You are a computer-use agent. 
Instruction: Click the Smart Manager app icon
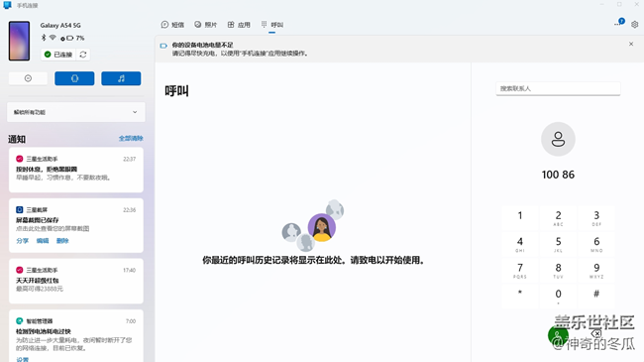pos(19,321)
